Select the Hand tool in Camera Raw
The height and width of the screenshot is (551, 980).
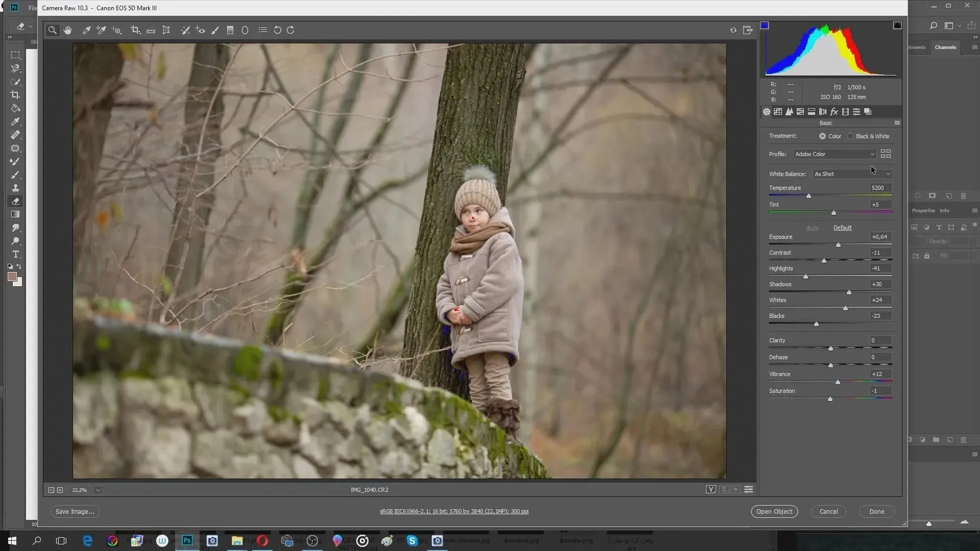click(68, 30)
